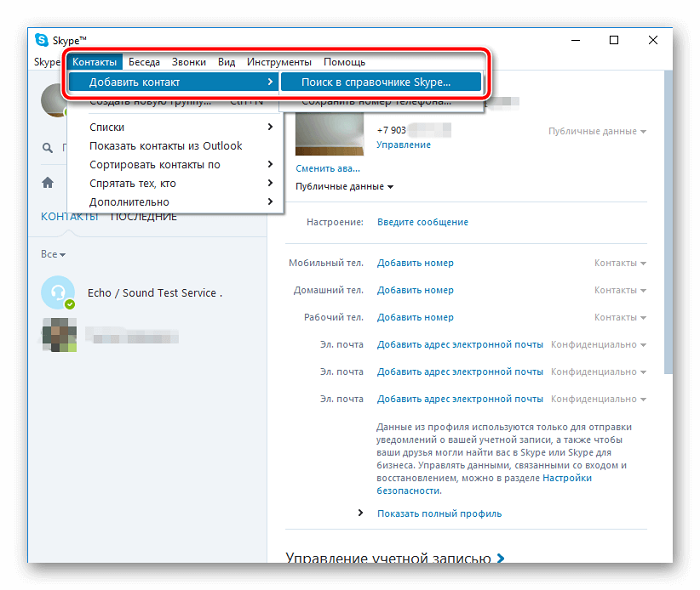The height and width of the screenshot is (590, 700).
Task: Add number for Мобильный тел.
Action: 415,263
